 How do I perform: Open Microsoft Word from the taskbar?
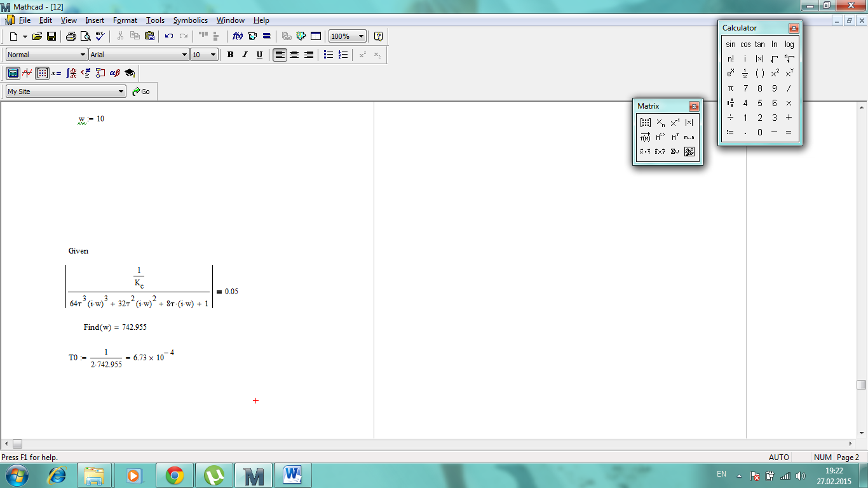pos(293,475)
